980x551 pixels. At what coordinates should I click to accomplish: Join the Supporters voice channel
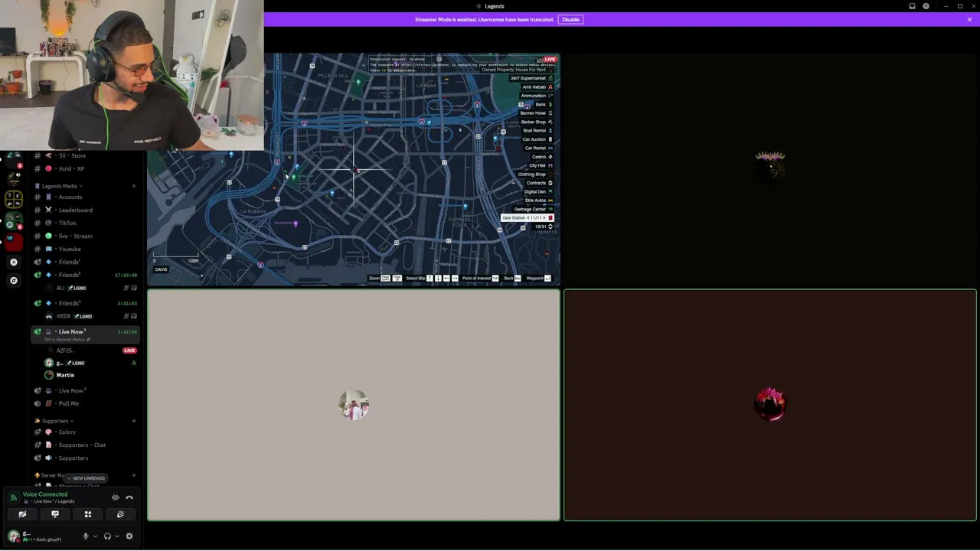point(85,458)
